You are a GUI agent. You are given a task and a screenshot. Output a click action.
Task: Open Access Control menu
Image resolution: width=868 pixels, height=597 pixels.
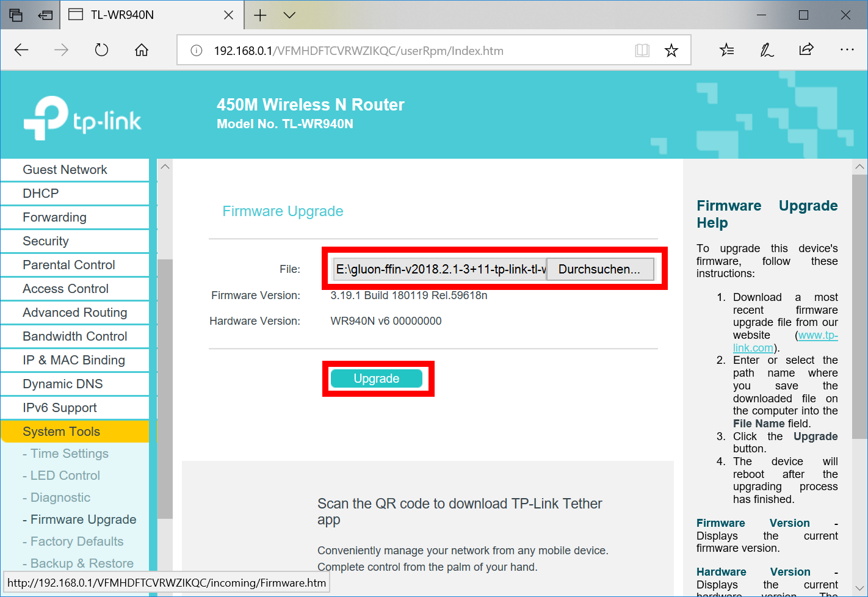pyautogui.click(x=75, y=289)
